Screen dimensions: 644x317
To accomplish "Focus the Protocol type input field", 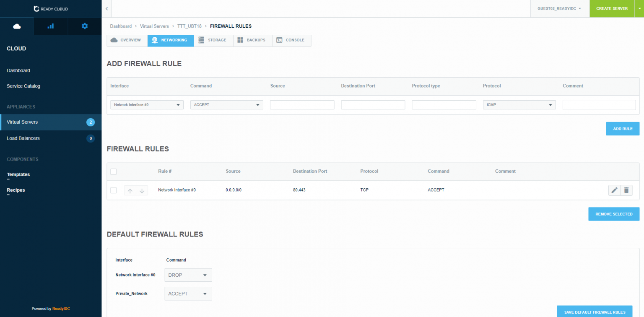I will (444, 105).
